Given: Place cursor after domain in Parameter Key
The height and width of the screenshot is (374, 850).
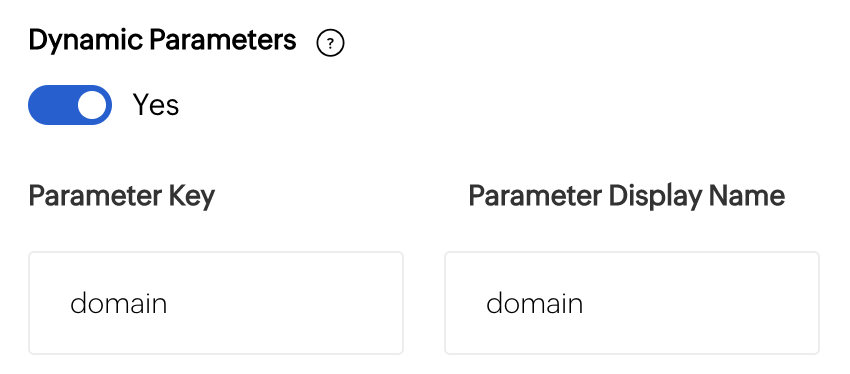Looking at the screenshot, I should pyautogui.click(x=169, y=303).
